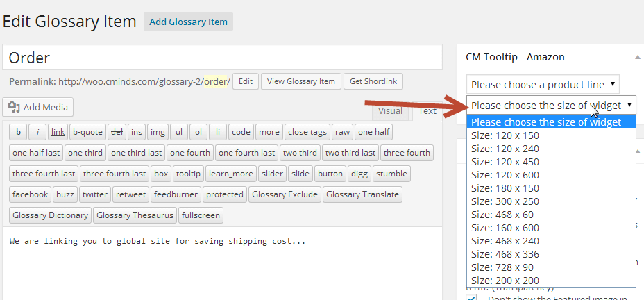This screenshot has height=300, width=644.
Task: Insert link using the link button
Action: click(x=58, y=132)
